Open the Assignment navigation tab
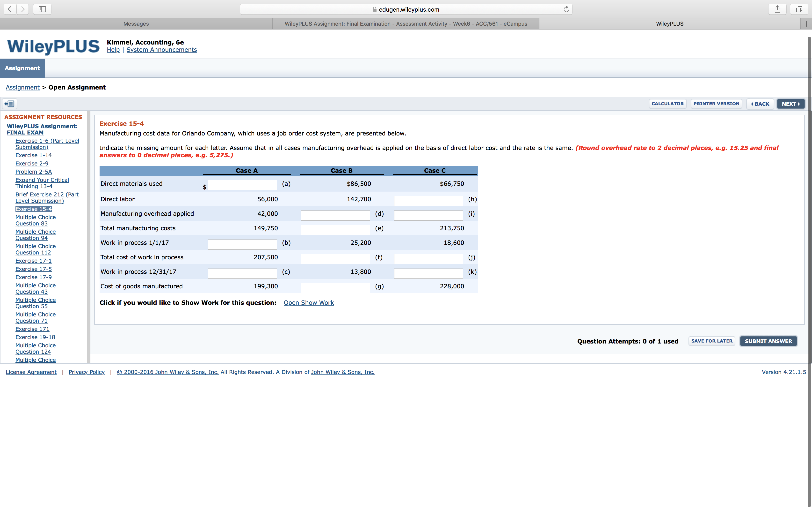The height and width of the screenshot is (508, 812). (22, 68)
